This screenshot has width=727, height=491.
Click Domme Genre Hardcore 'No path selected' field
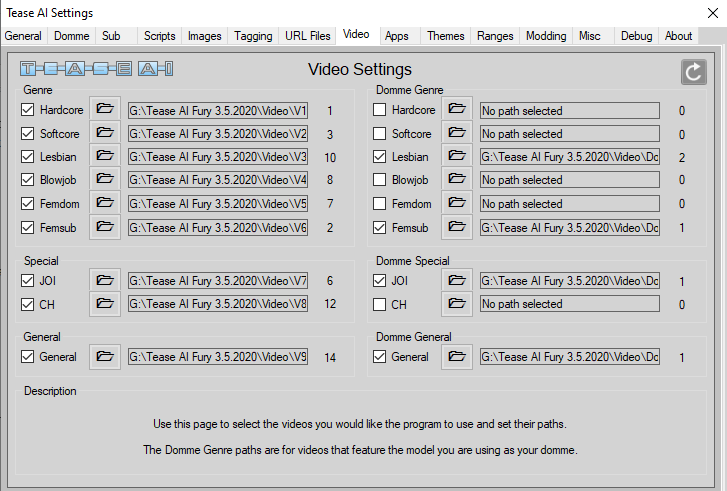pos(570,110)
